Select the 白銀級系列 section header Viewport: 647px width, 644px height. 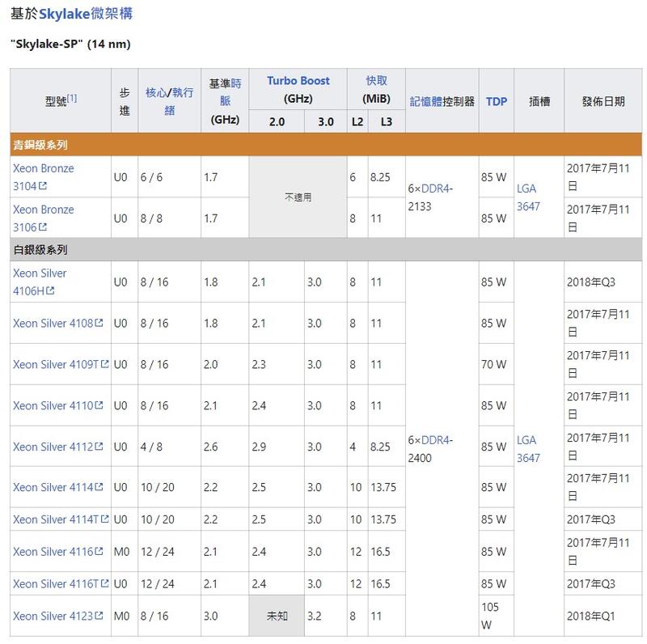326,250
